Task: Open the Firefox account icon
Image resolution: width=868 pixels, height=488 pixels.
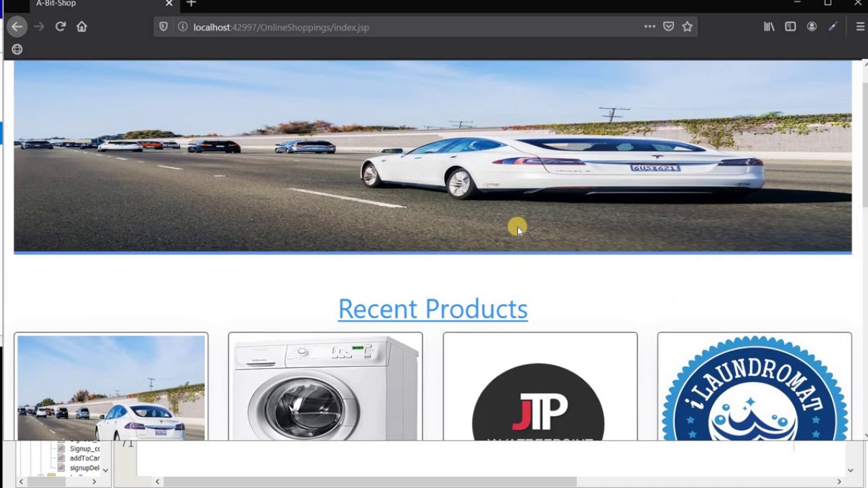Action: click(812, 26)
